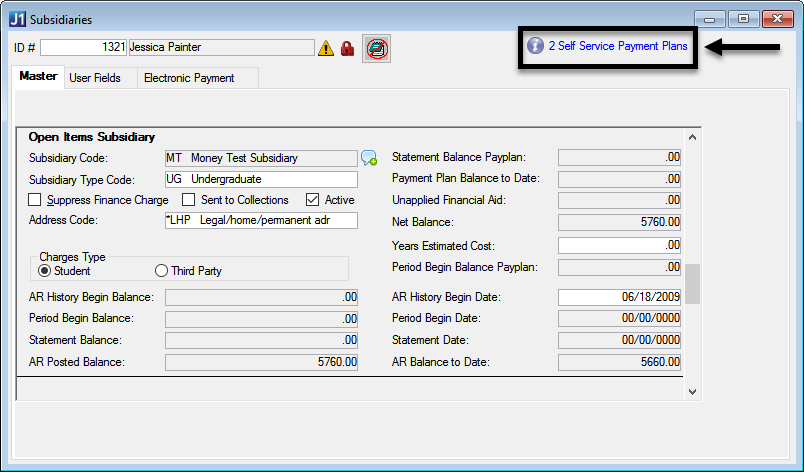Image resolution: width=804 pixels, height=472 pixels.
Task: Click the ID # number field
Action: point(84,47)
